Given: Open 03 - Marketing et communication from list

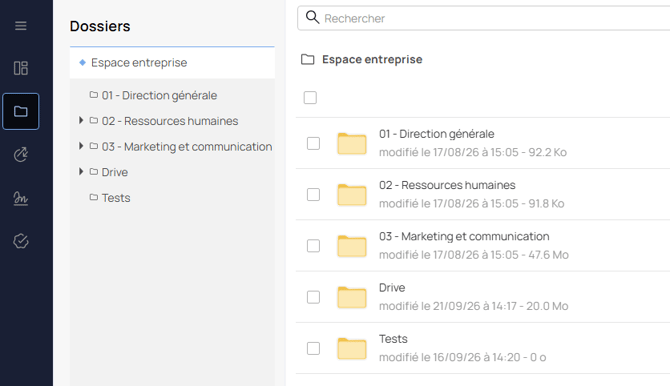Looking at the screenshot, I should click(x=464, y=236).
